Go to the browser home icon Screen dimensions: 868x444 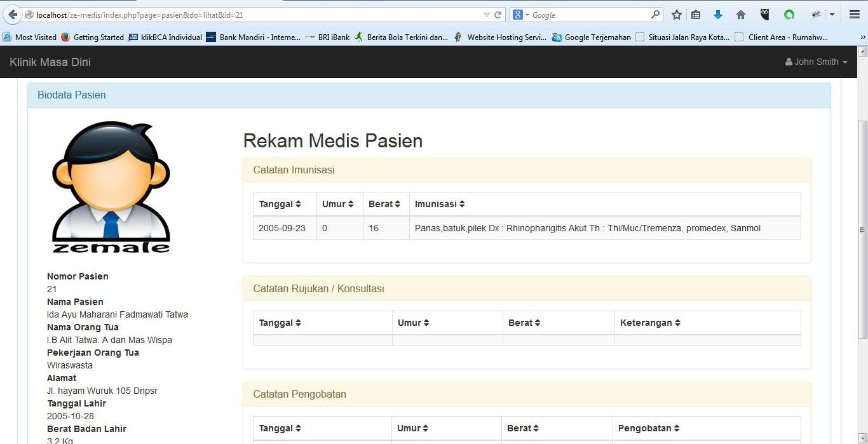coord(740,15)
